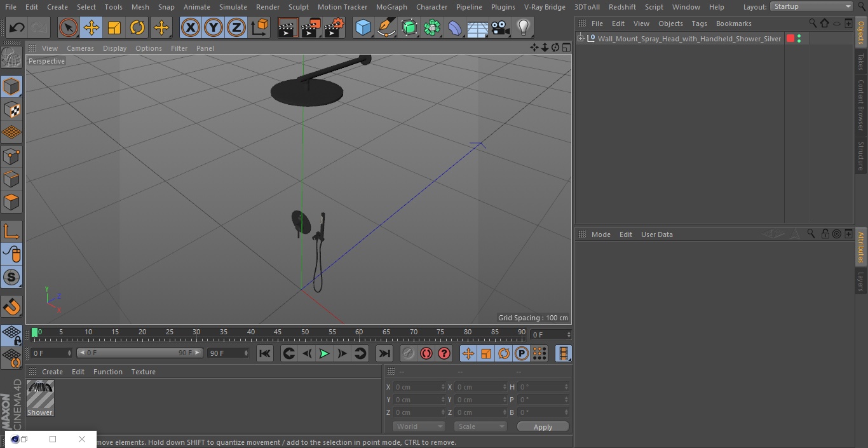Image resolution: width=868 pixels, height=448 pixels.
Task: Add a Bend deformer object
Action: 455,27
